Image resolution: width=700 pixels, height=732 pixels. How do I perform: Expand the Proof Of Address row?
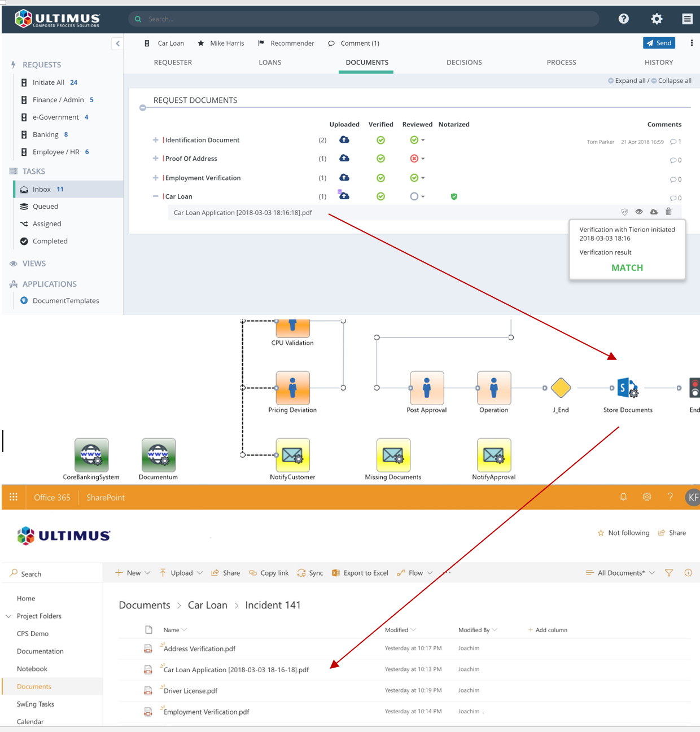pyautogui.click(x=155, y=159)
